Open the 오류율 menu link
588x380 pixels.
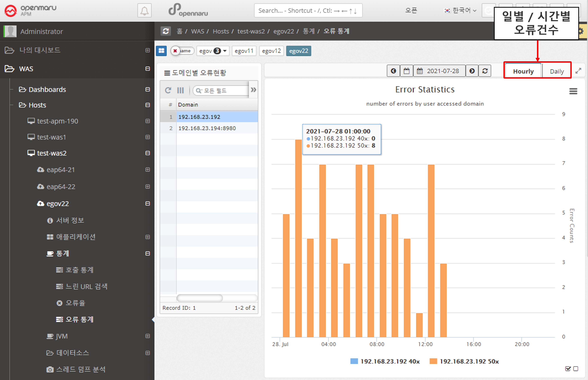click(75, 303)
